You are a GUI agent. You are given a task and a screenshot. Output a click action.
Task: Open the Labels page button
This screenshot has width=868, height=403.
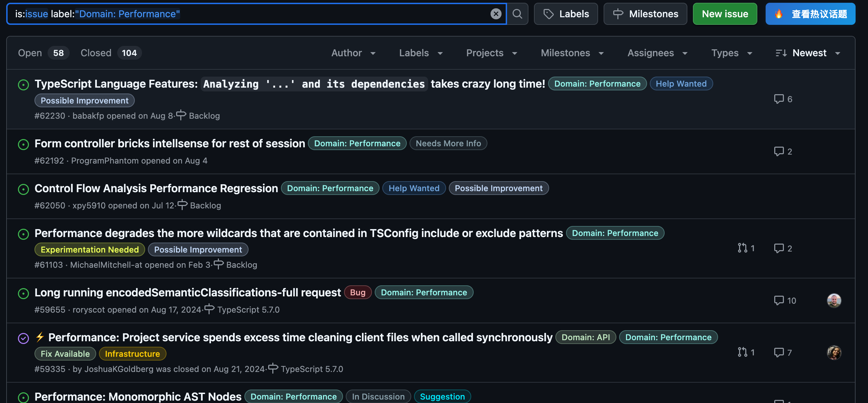coord(566,14)
